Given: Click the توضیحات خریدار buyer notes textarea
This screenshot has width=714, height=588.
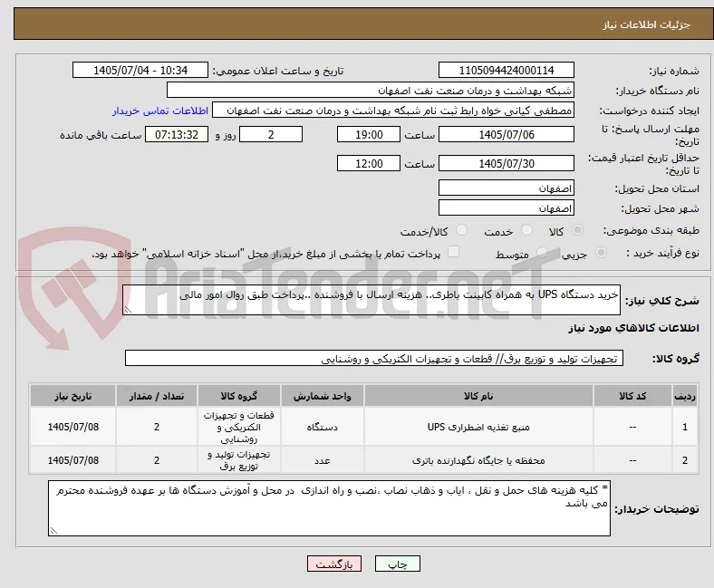Looking at the screenshot, I should (x=329, y=508).
